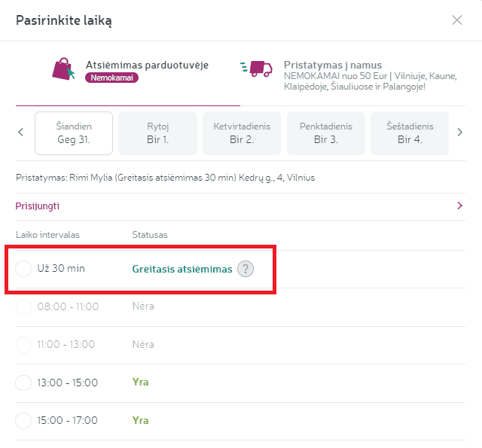
Task: Select the disabled 08:00 - 11:00 slot
Action: (23, 306)
